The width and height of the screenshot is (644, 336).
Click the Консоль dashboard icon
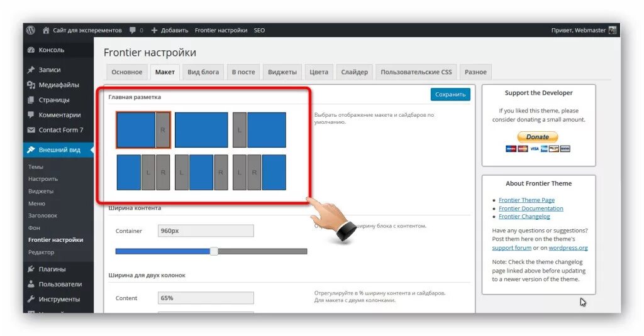tap(31, 50)
